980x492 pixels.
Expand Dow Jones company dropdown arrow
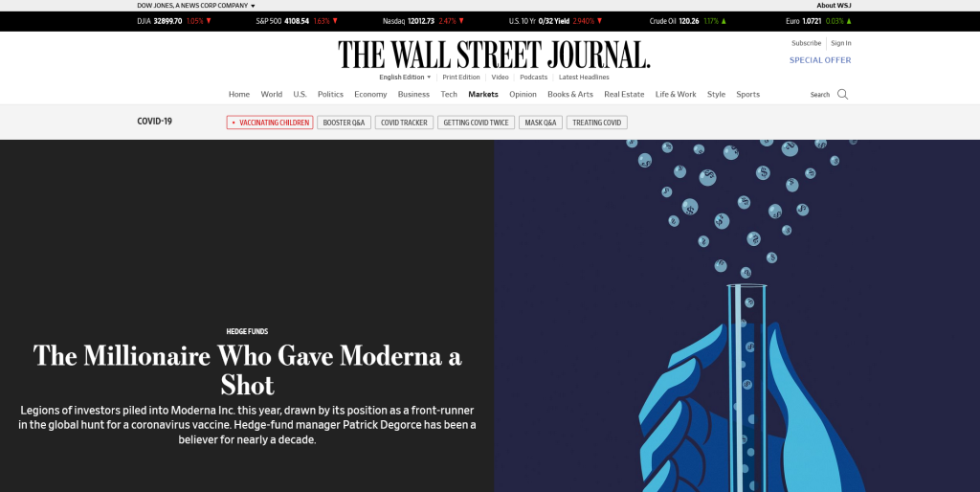[253, 6]
